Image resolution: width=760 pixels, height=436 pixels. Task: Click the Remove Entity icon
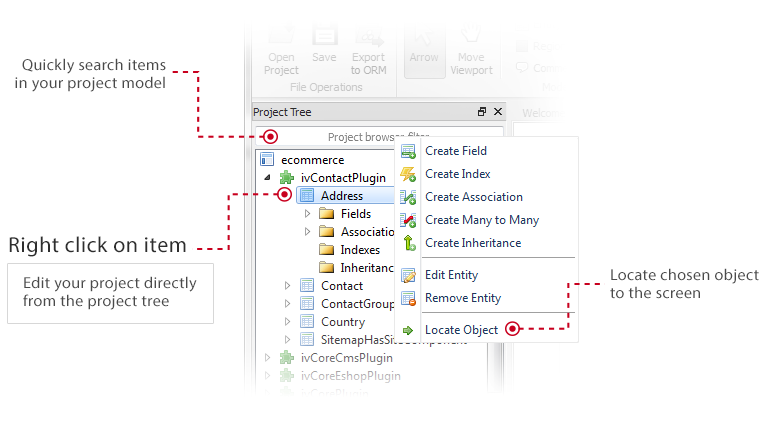pos(408,298)
